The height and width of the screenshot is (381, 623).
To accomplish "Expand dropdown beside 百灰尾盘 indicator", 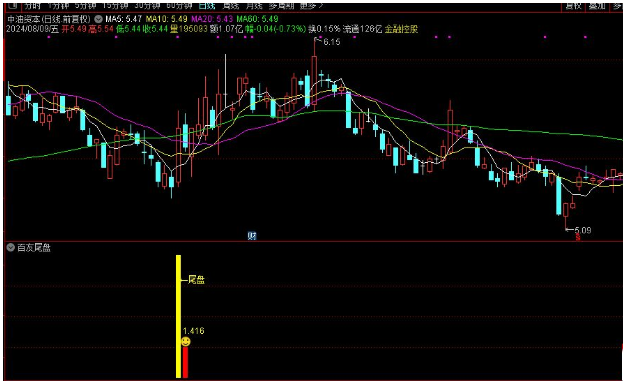I will (x=11, y=248).
